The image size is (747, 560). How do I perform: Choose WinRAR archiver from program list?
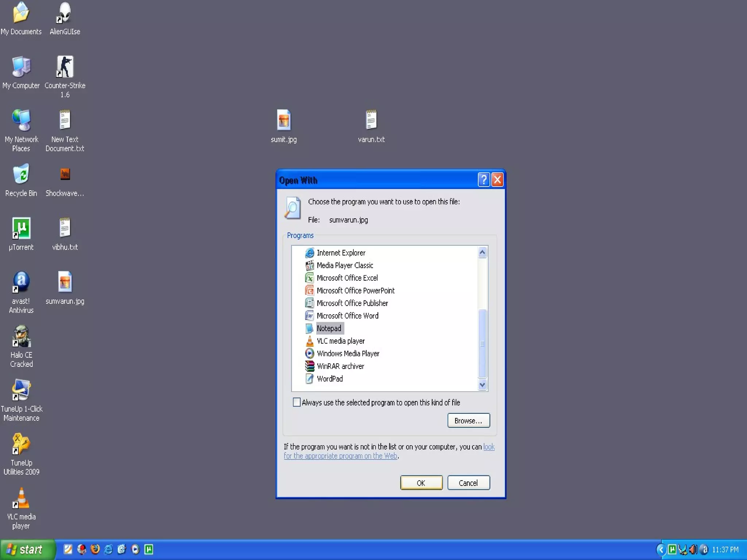pyautogui.click(x=340, y=366)
